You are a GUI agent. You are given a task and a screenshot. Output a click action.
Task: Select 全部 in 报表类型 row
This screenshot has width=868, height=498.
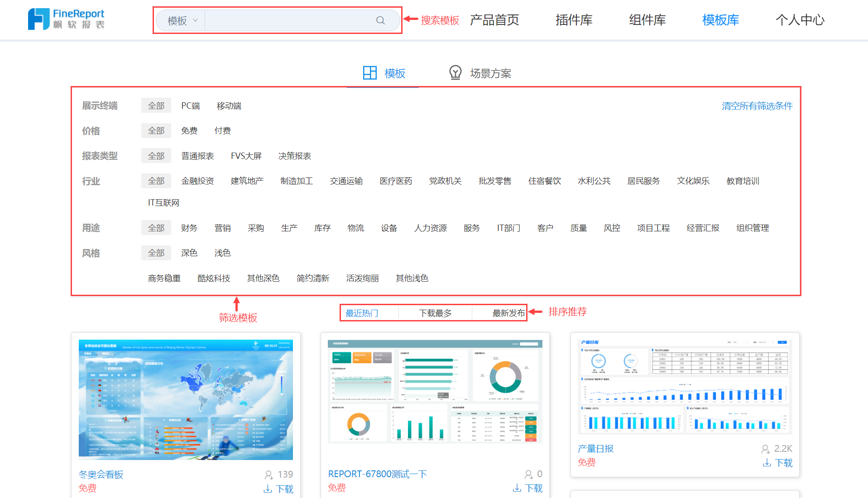click(x=156, y=156)
